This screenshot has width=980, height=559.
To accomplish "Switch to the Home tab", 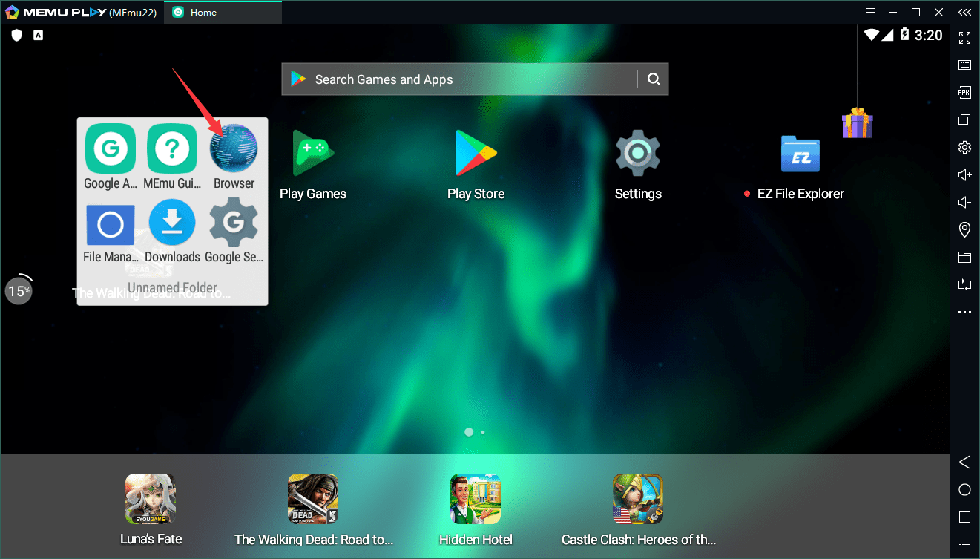I will 223,12.
